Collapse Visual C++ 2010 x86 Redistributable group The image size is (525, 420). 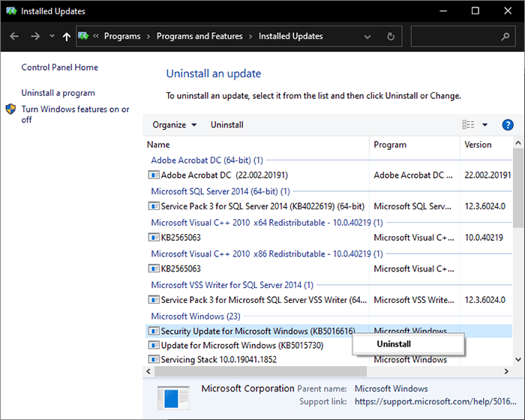(267, 254)
